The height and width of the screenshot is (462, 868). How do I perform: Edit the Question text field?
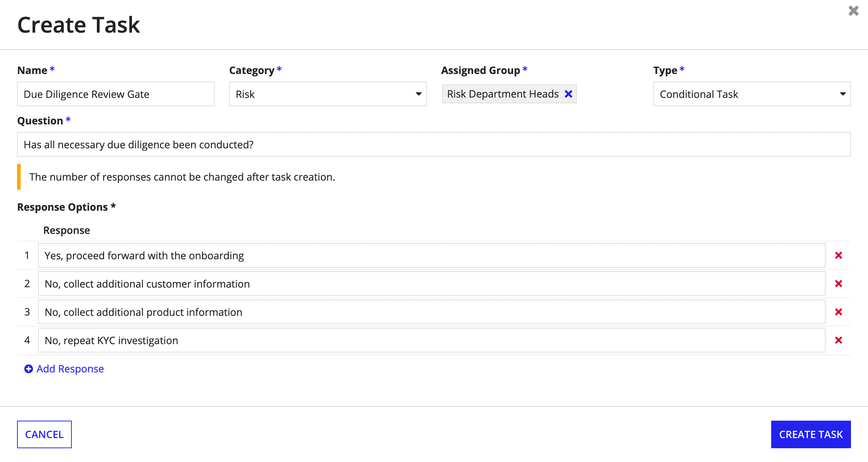click(434, 144)
